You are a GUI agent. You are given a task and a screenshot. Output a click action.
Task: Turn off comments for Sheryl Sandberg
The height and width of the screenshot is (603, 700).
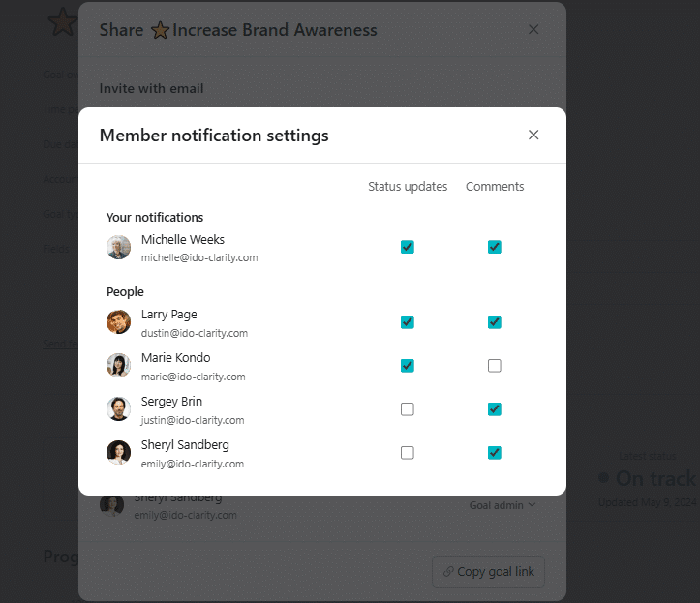pyautogui.click(x=495, y=453)
